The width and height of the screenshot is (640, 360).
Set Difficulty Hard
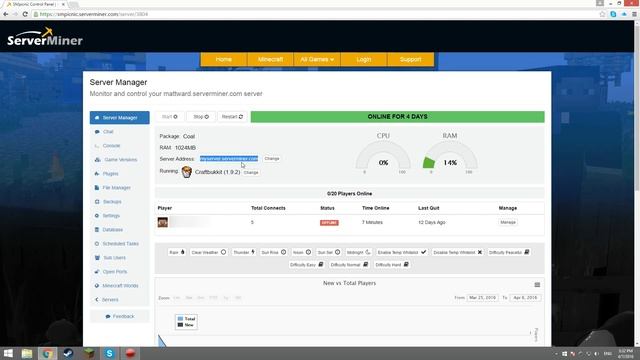(392, 264)
